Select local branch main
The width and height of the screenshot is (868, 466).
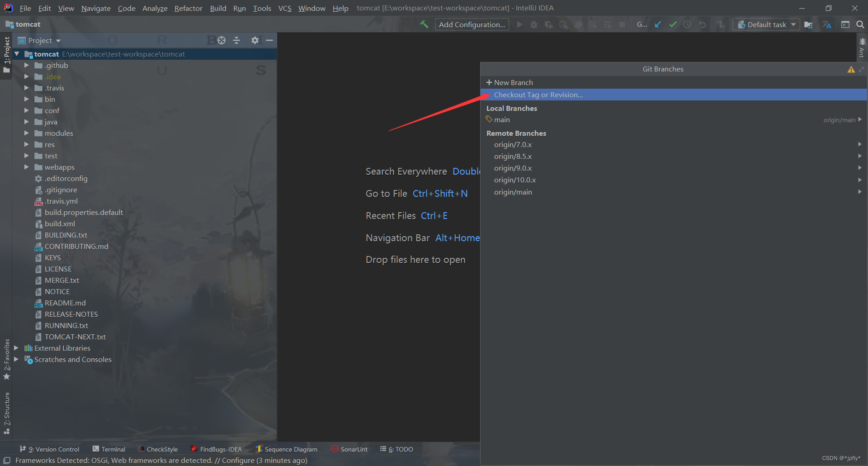click(x=674, y=119)
